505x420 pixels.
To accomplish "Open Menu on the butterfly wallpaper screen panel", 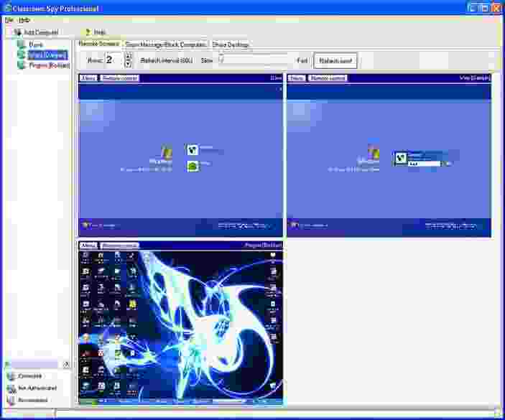I will pyautogui.click(x=88, y=246).
